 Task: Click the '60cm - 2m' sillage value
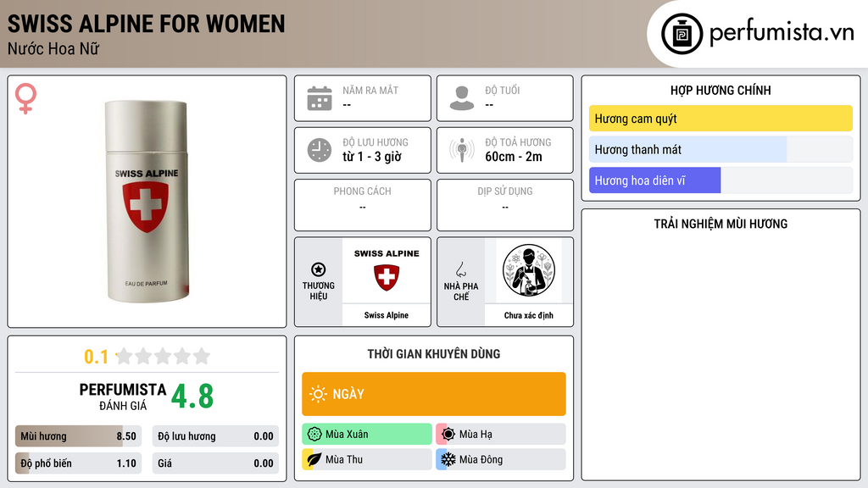[514, 157]
